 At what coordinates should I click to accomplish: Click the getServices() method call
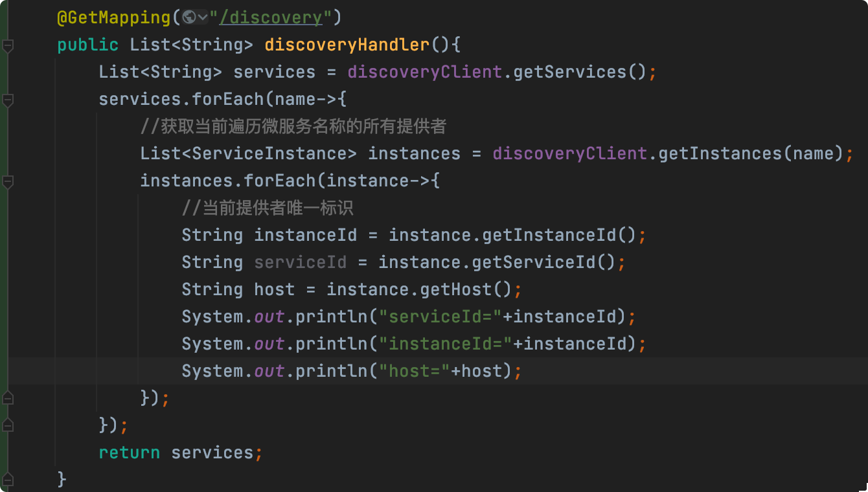[580, 72]
